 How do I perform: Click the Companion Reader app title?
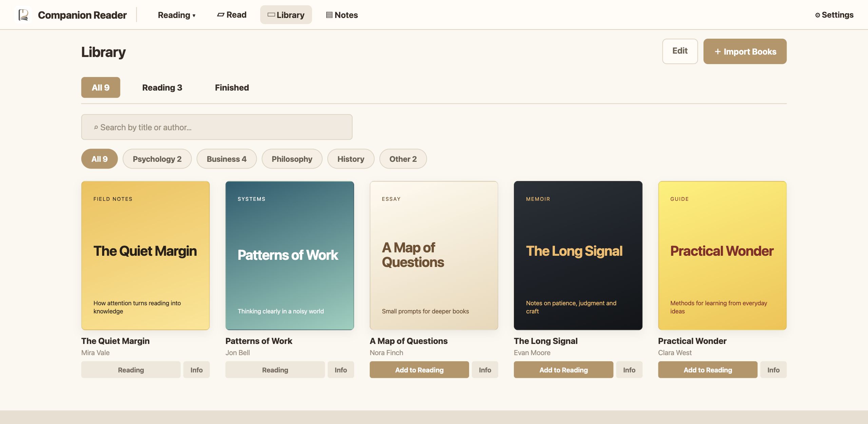(82, 15)
